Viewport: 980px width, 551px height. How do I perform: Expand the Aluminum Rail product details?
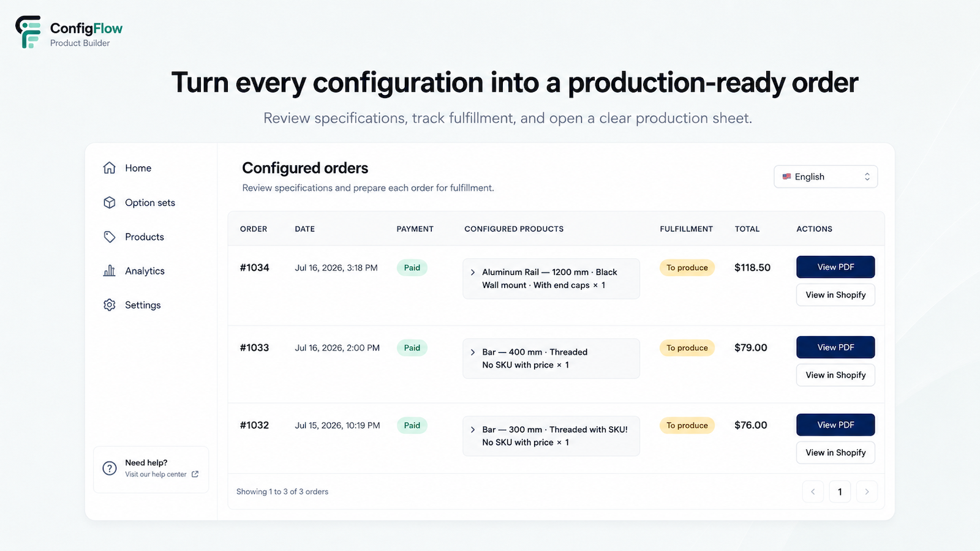coord(473,272)
